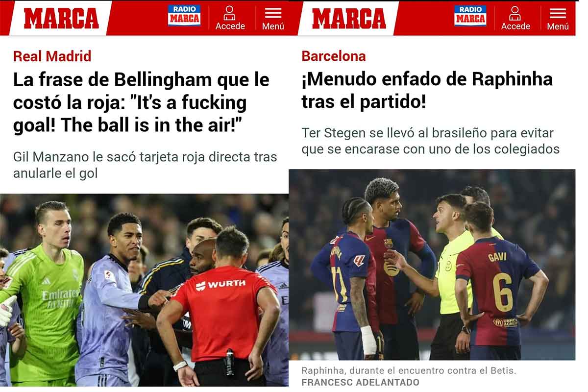Click the Ter Stegen subtitle text
The image size is (588, 392).
[430, 141]
